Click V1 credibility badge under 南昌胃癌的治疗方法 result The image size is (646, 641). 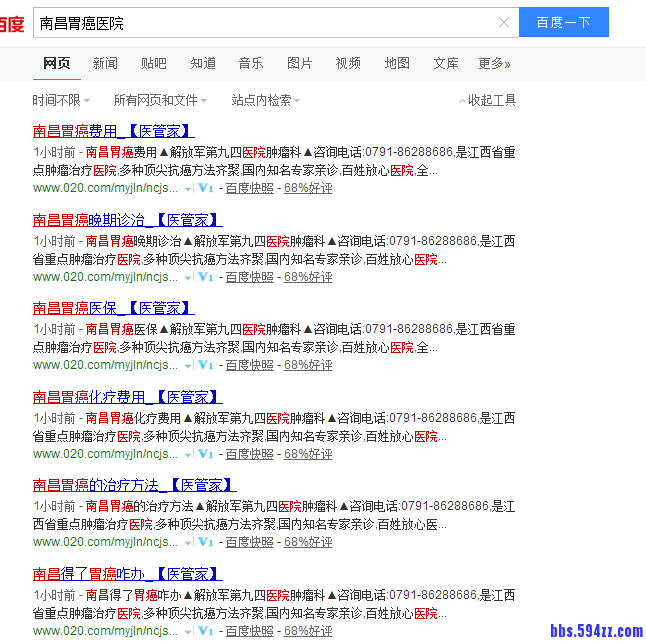pos(206,542)
